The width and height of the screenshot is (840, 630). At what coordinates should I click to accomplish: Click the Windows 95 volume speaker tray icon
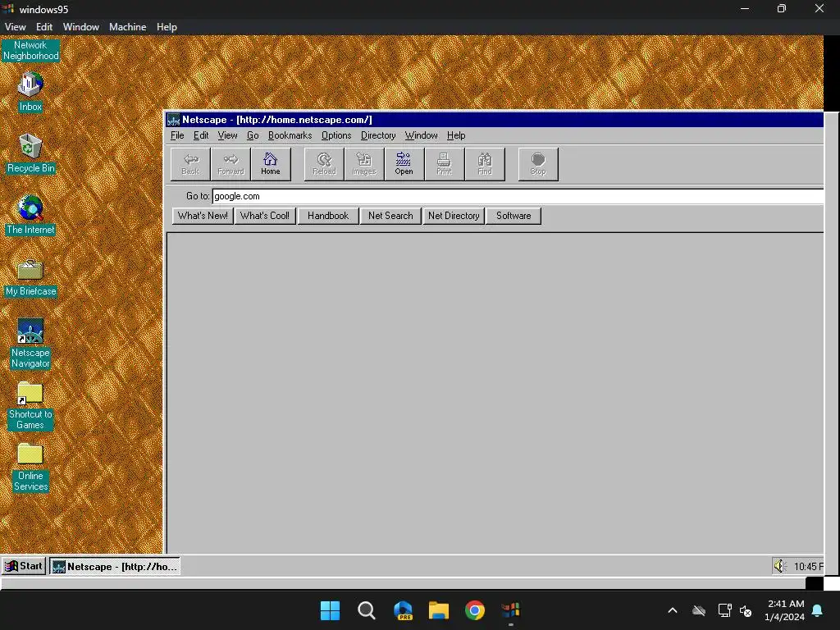pos(780,566)
